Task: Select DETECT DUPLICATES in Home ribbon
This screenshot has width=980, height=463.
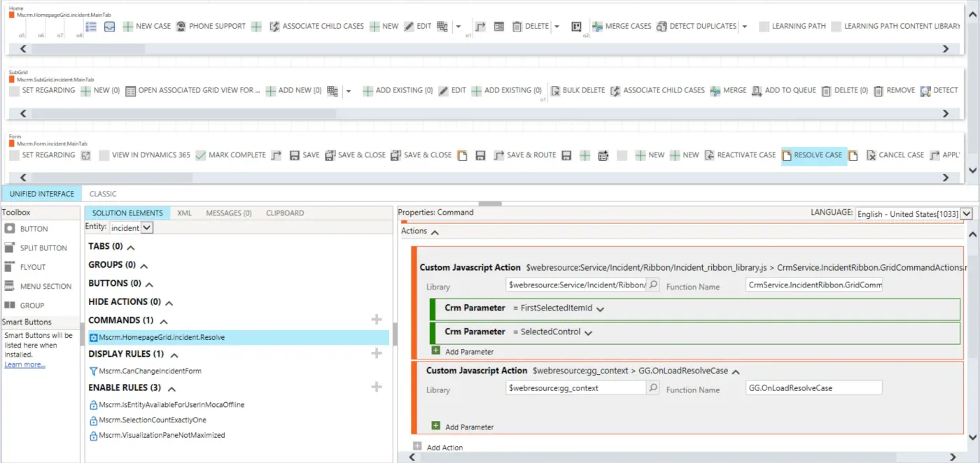Action: (696, 27)
